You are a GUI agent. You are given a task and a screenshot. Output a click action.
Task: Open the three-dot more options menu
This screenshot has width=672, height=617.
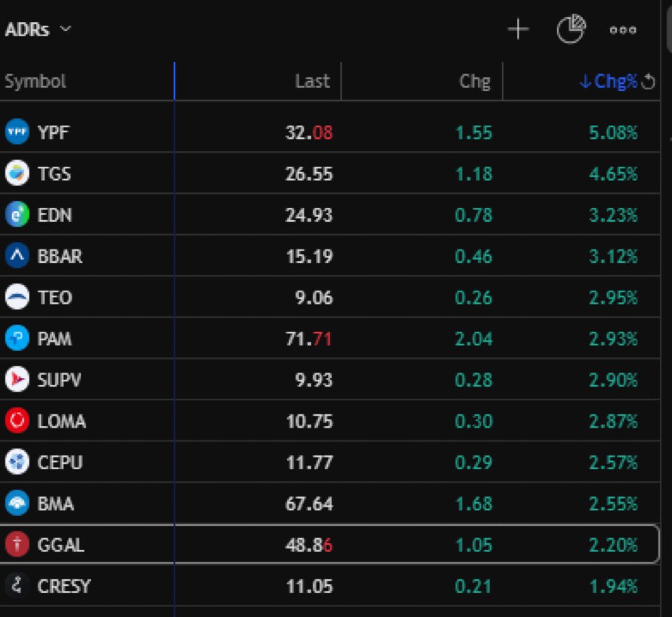tap(623, 30)
